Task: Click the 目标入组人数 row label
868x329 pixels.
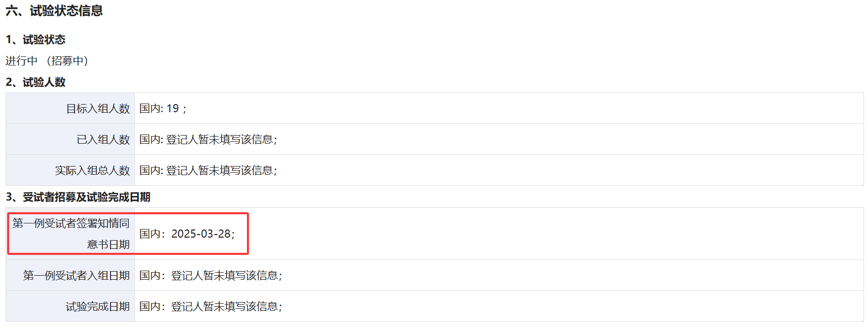Action: coord(98,109)
